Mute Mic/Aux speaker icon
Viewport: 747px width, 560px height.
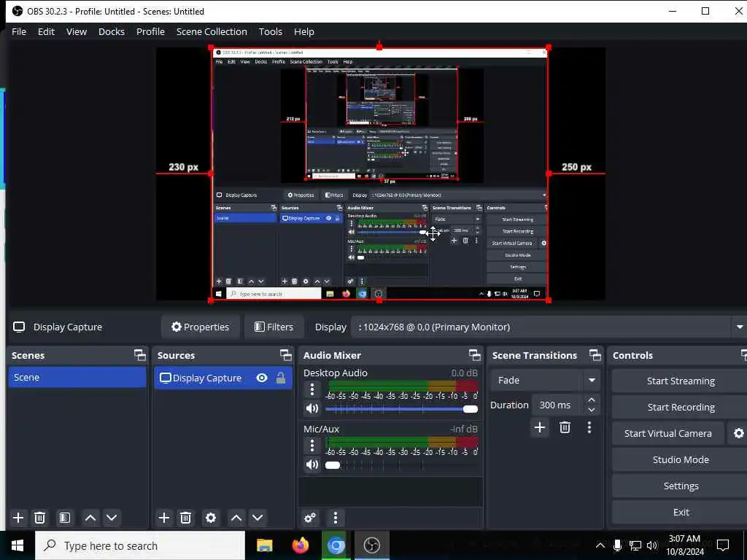coord(312,464)
